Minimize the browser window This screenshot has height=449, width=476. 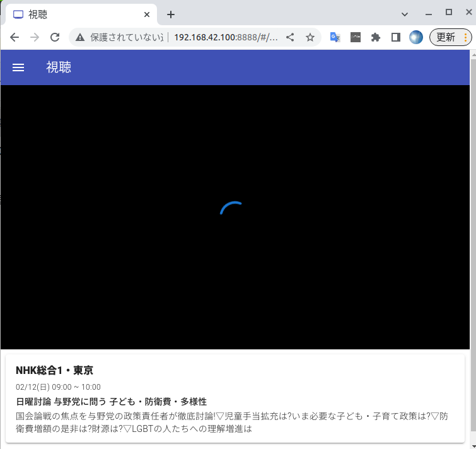(429, 15)
